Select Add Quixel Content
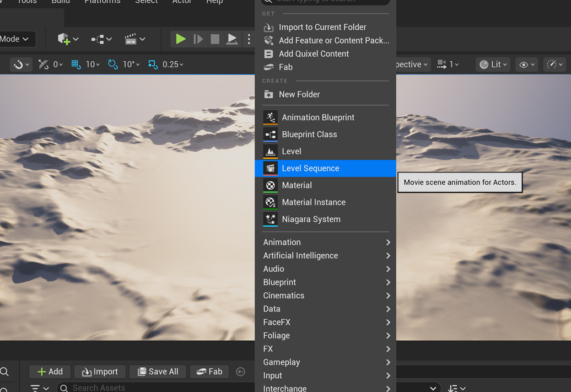Image resolution: width=571 pixels, height=392 pixels. tap(326, 54)
